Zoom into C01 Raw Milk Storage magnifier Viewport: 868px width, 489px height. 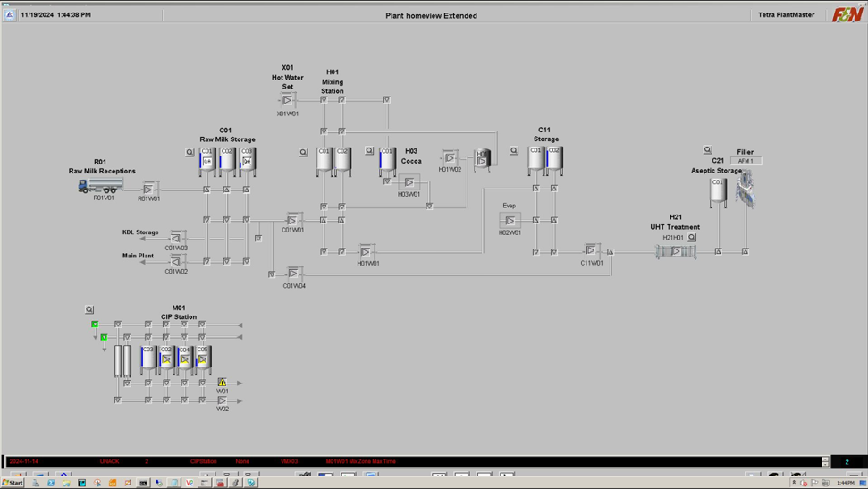[190, 152]
